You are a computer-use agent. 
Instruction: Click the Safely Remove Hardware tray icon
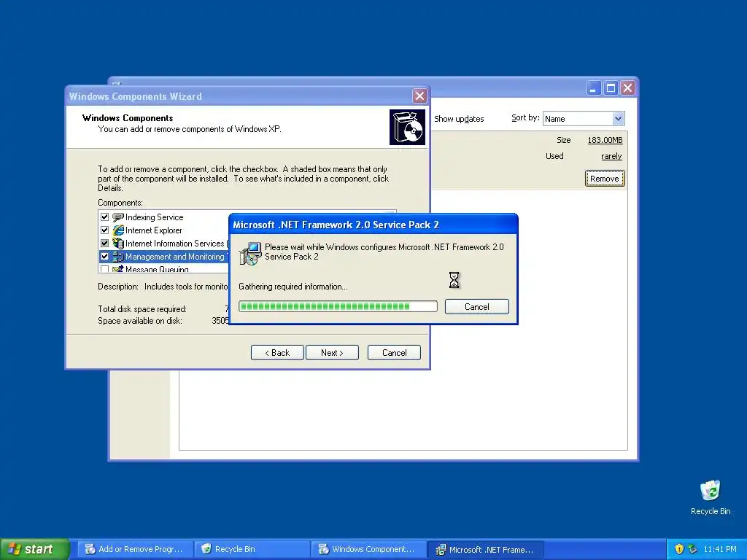coord(693,549)
